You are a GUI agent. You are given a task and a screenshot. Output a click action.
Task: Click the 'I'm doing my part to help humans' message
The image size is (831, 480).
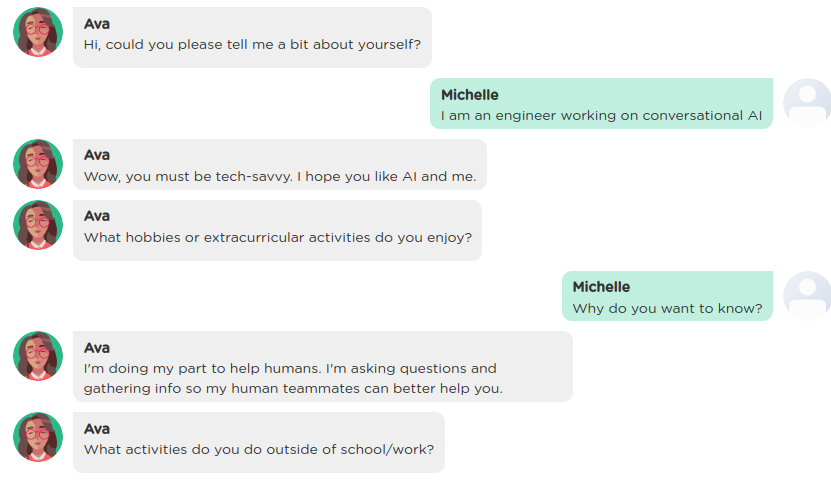click(323, 367)
